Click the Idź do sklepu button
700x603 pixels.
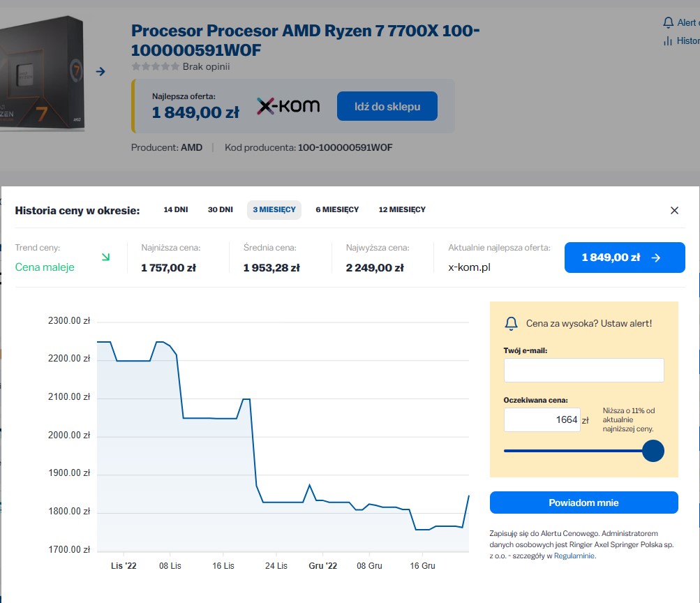(387, 106)
